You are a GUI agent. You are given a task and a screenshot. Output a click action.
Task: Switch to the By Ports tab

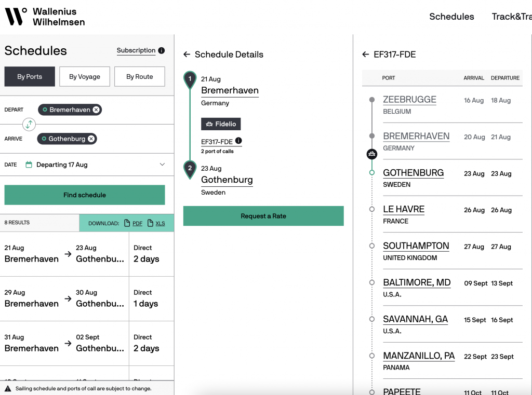click(x=30, y=76)
